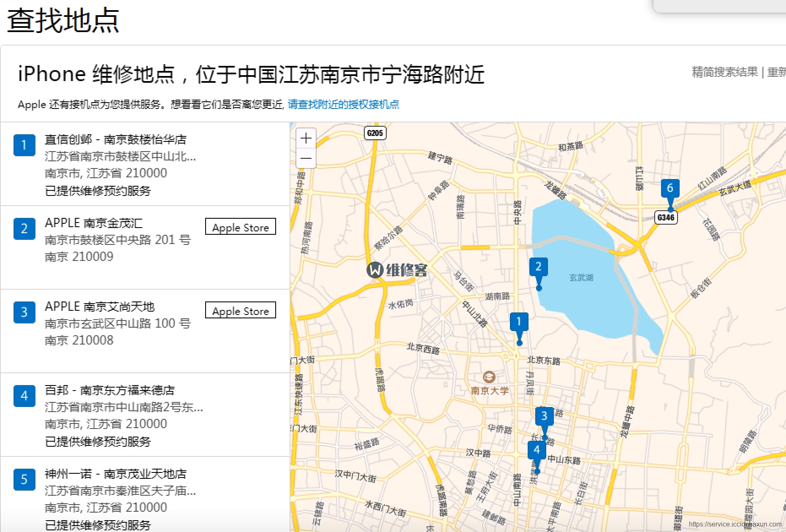Open 百邦 - 南京东方福来德店 result
The width and height of the screenshot is (786, 532).
[x=110, y=390]
